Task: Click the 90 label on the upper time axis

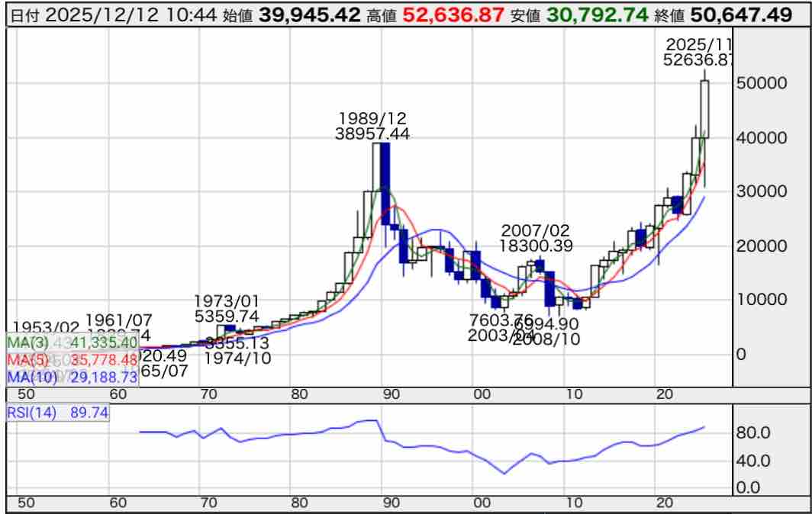Action: coord(391,394)
